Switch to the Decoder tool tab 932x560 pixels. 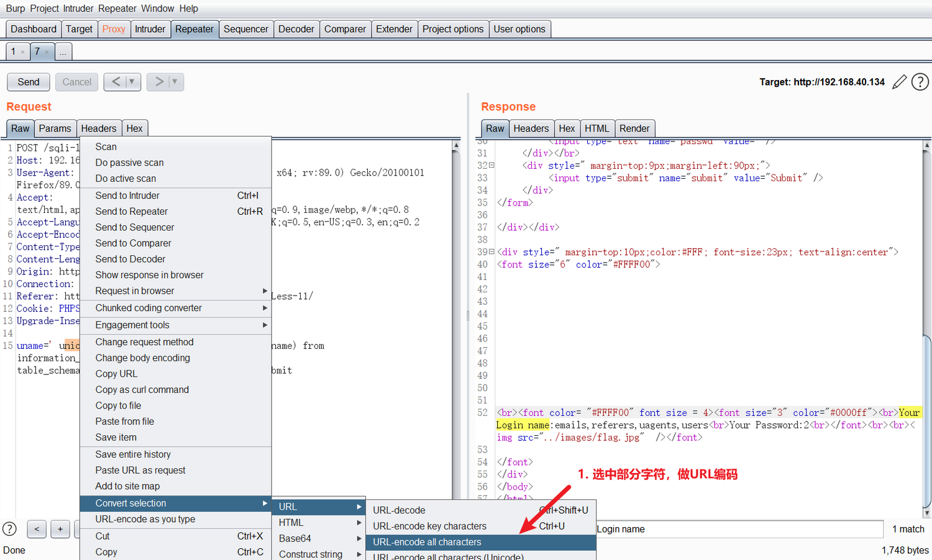[296, 29]
